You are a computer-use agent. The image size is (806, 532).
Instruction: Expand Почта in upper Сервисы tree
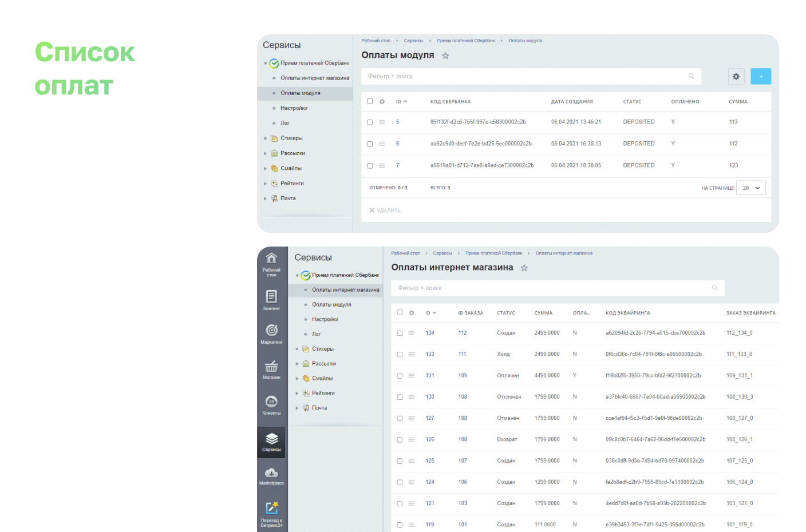[x=265, y=198]
